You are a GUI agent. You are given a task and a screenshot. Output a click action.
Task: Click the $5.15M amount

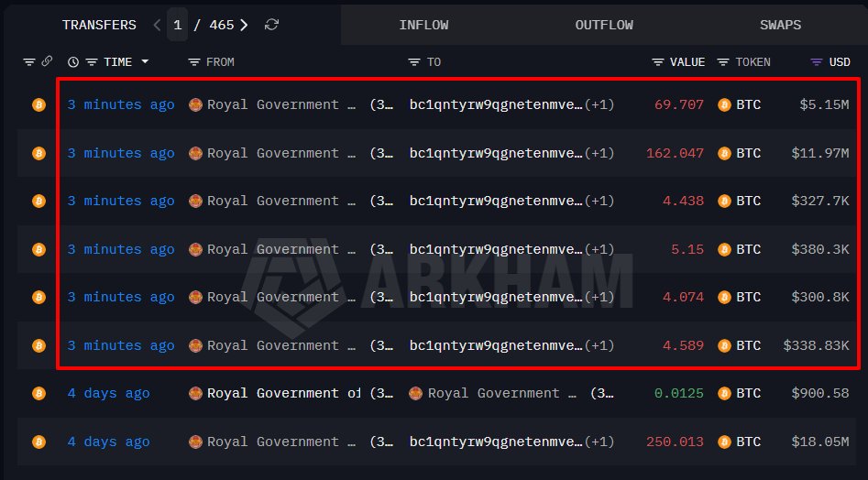coord(824,104)
